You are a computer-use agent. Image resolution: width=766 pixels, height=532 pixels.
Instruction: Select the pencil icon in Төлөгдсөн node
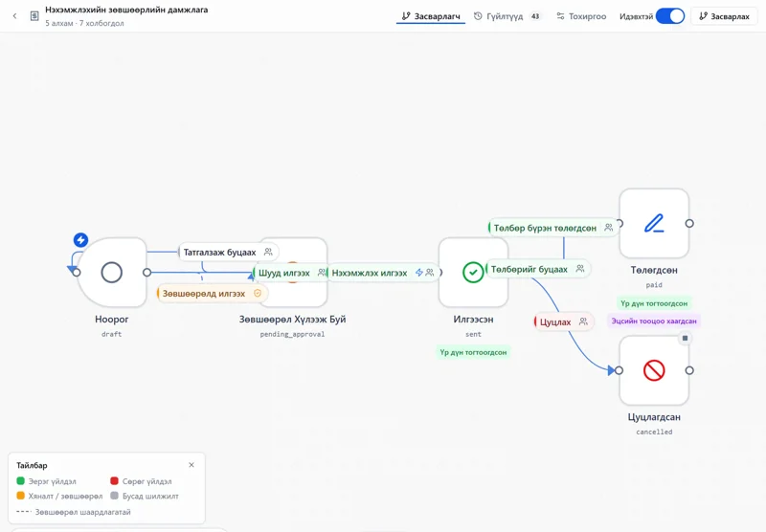pyautogui.click(x=654, y=223)
